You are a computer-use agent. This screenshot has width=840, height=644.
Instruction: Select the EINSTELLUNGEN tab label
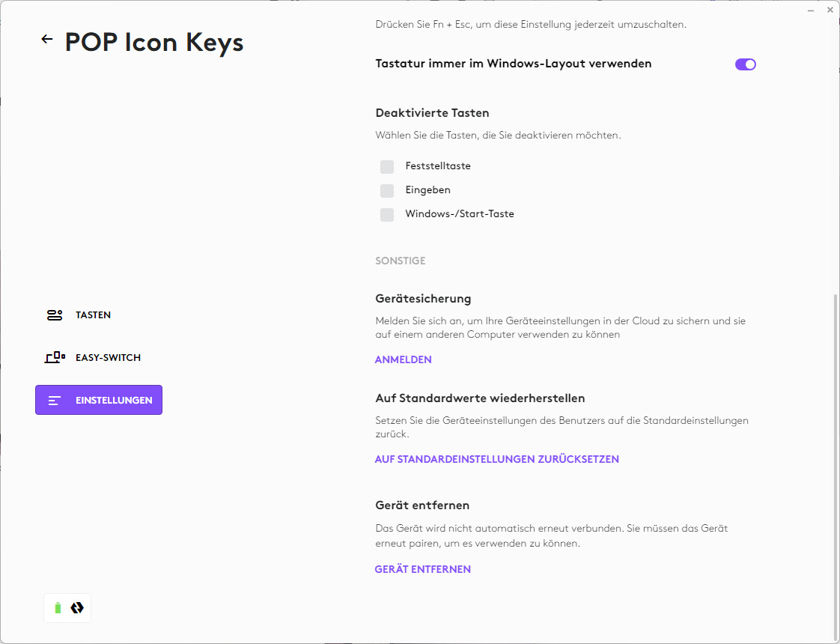[x=114, y=401]
